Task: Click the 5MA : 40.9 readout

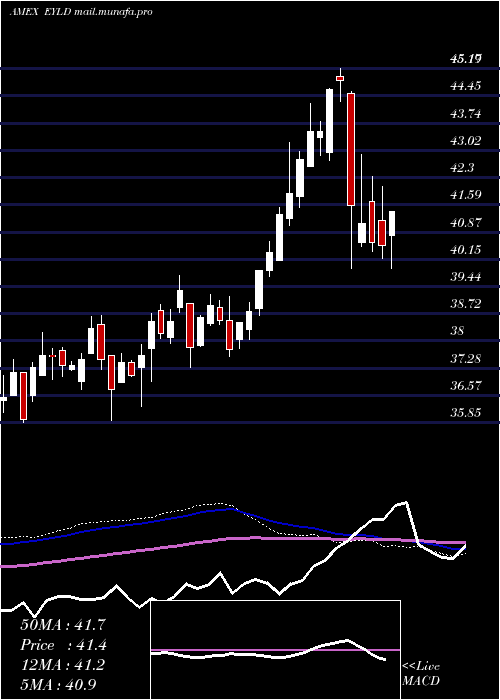Action: [58, 685]
